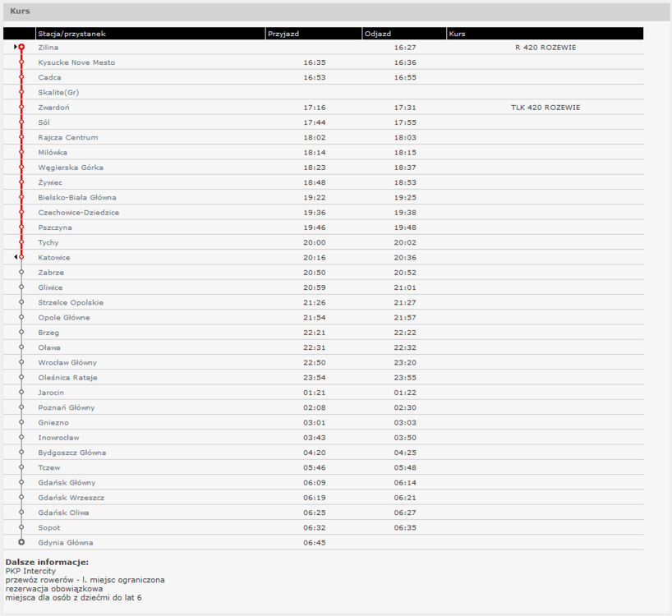Click the red stop circle beside Żywiec
672x616 pixels.
(x=21, y=182)
